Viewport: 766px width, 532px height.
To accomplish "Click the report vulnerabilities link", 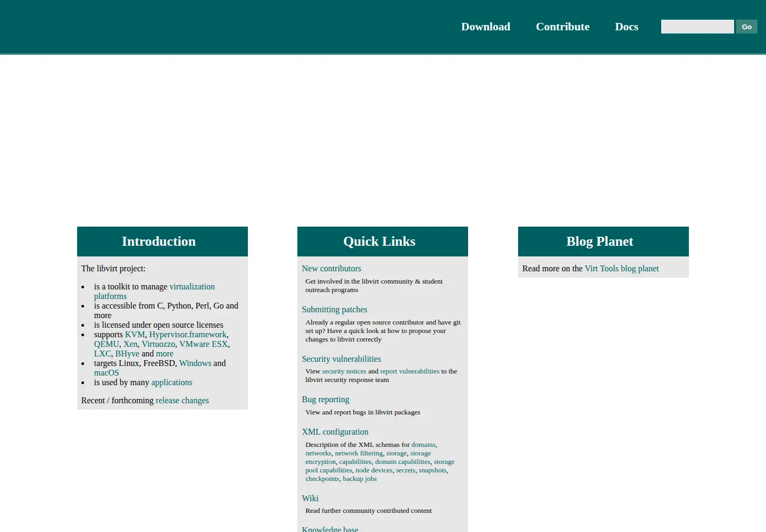I will (x=410, y=371).
